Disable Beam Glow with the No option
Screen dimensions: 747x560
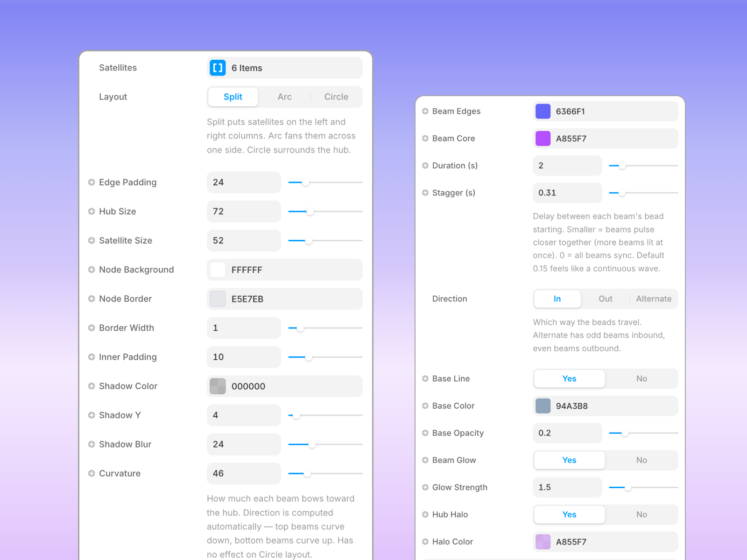point(641,460)
